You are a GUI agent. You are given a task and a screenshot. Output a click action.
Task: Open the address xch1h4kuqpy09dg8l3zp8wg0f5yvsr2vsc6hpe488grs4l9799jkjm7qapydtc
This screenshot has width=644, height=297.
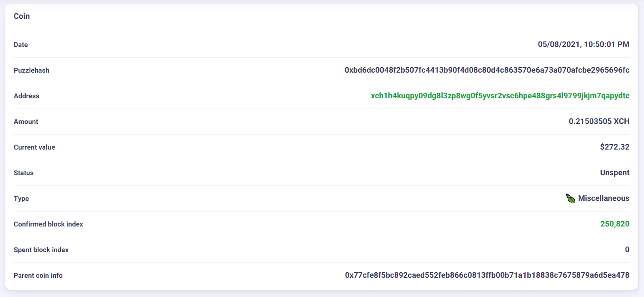click(499, 96)
